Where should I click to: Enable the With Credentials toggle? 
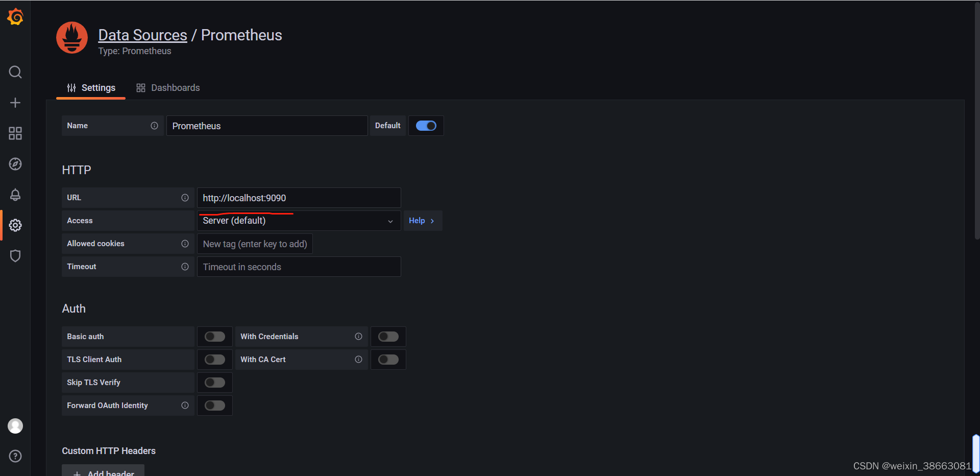point(388,337)
